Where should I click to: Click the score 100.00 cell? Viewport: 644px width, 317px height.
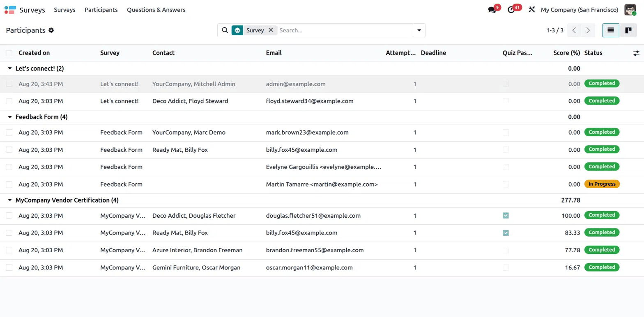coord(571,216)
